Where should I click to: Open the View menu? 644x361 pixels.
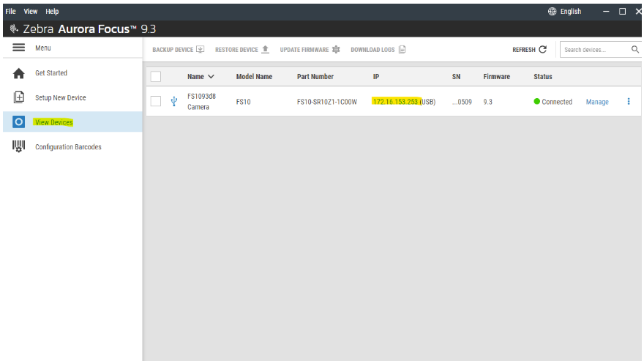point(31,11)
